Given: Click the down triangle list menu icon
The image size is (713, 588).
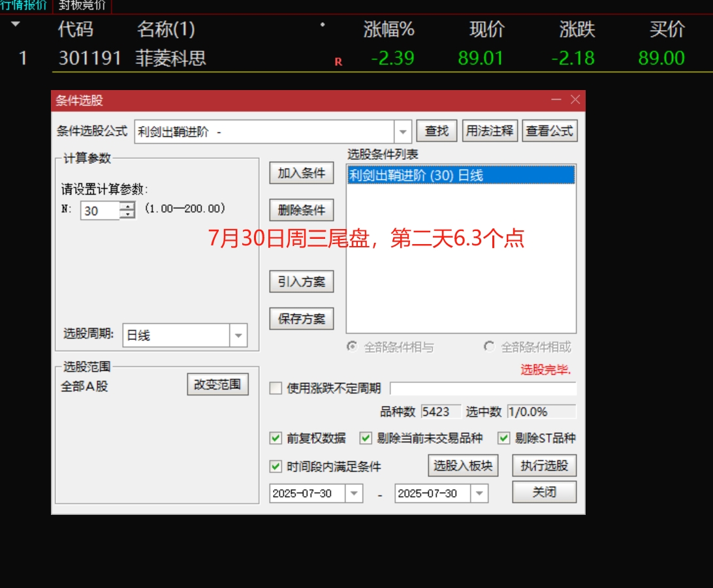Looking at the screenshot, I should pyautogui.click(x=16, y=24).
